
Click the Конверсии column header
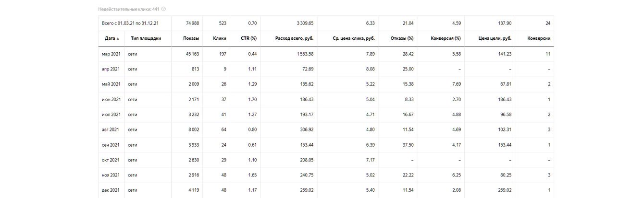pos(539,38)
